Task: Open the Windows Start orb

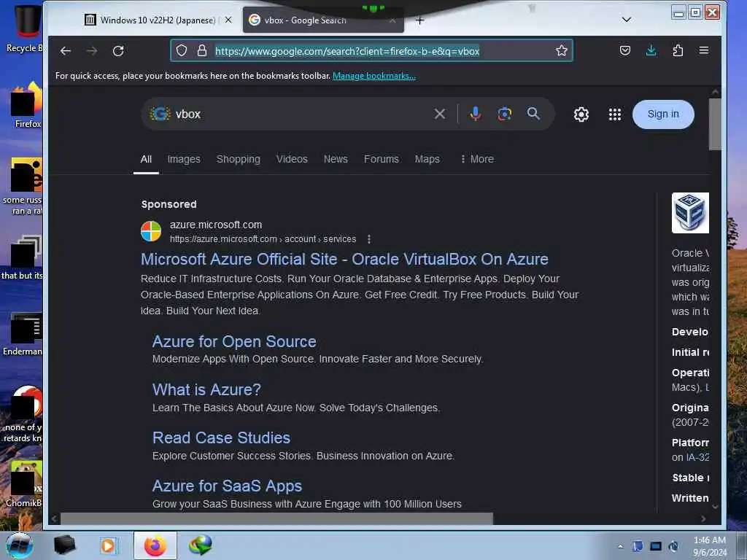Action: coord(20,545)
